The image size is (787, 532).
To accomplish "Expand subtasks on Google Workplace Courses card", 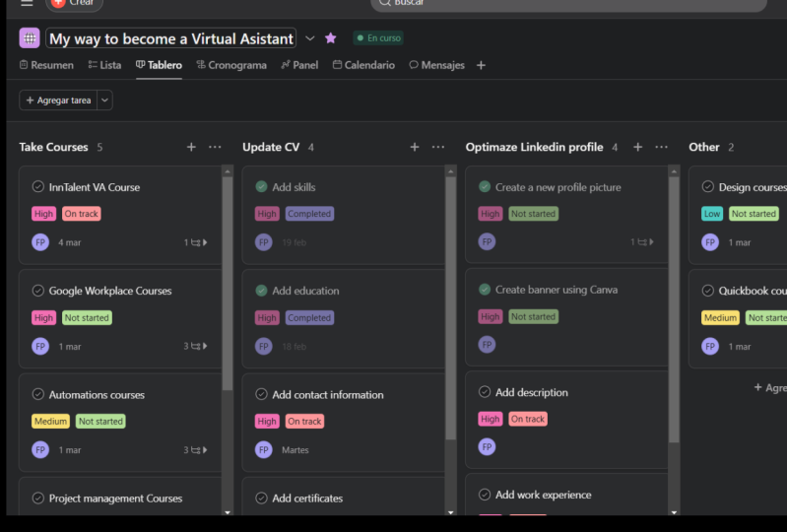I will pos(196,347).
